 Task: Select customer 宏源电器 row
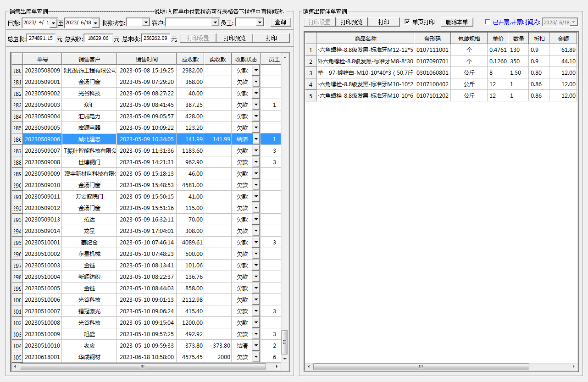89,127
